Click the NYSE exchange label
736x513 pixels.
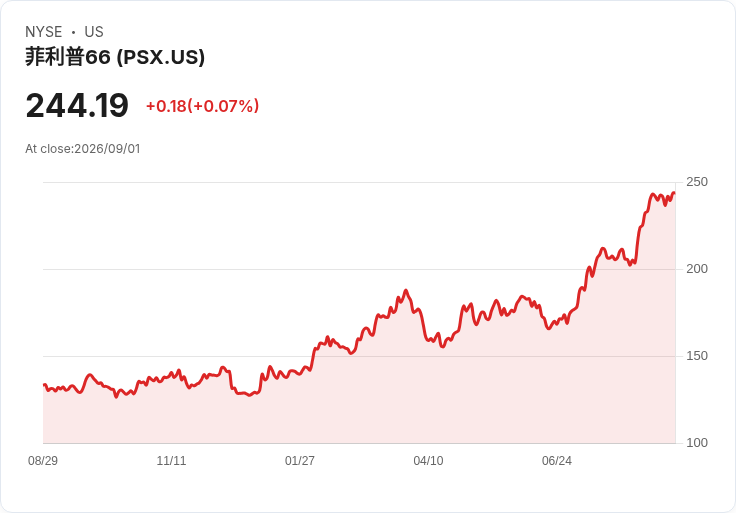tap(44, 32)
